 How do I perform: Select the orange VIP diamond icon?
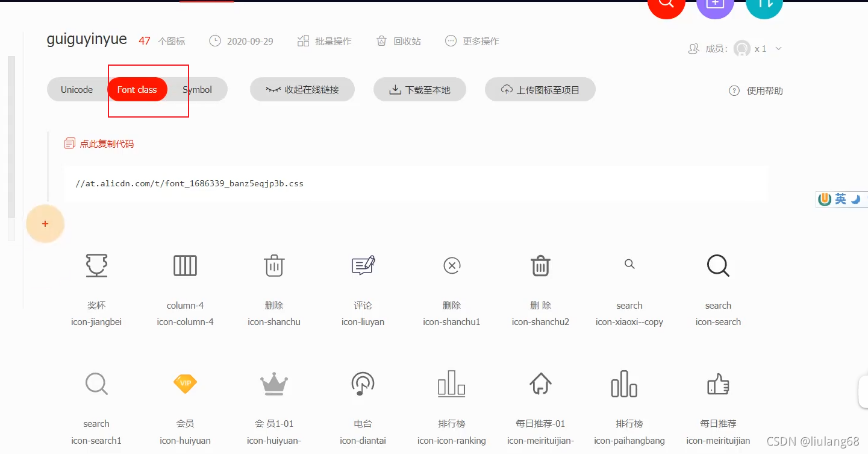click(x=185, y=383)
